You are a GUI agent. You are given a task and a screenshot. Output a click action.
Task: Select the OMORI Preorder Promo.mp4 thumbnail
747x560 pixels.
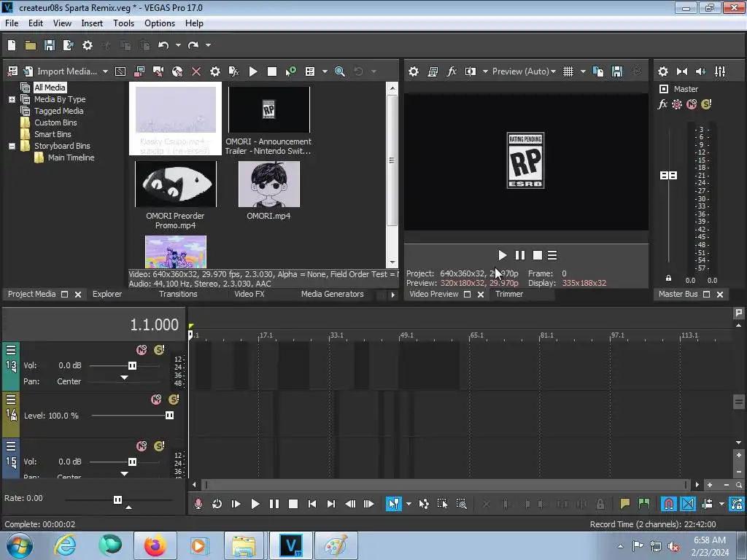pos(175,184)
